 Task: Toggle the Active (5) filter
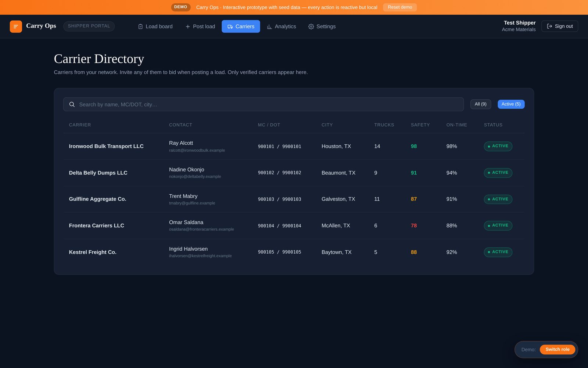pos(511,104)
